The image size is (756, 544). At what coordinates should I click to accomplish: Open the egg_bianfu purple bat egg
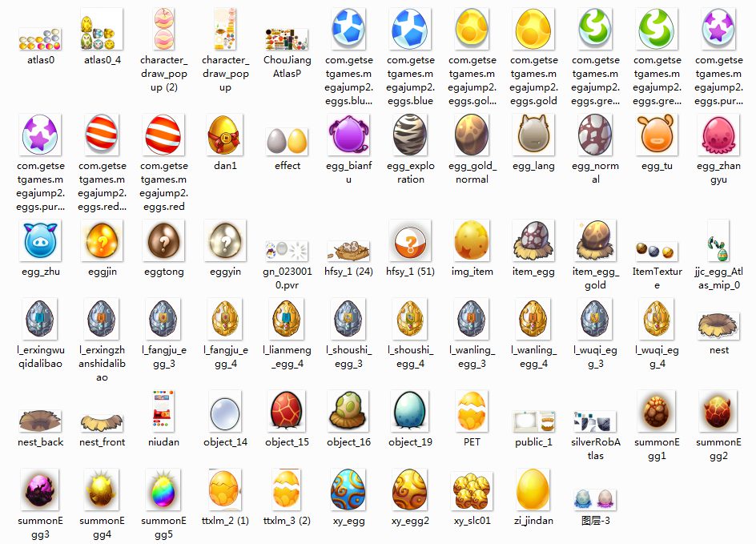coord(348,135)
